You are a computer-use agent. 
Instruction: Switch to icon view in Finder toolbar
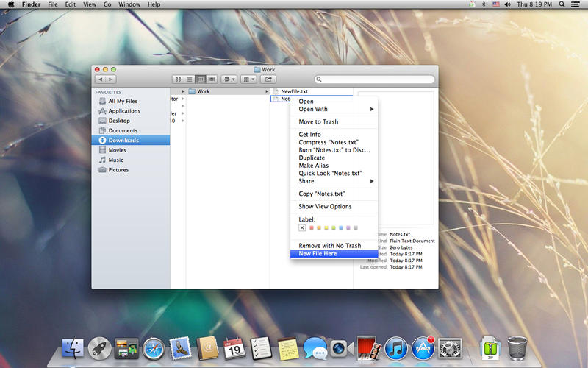pyautogui.click(x=178, y=79)
